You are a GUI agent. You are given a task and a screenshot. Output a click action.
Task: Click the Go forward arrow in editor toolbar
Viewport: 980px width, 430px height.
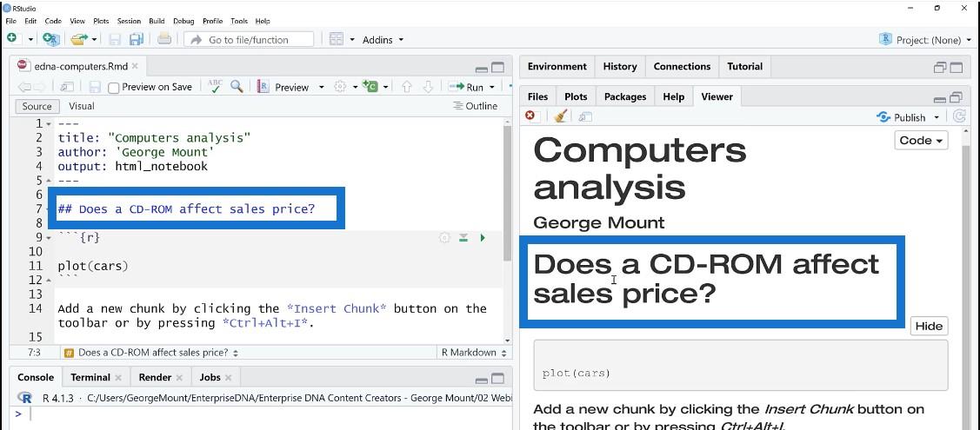[x=39, y=87]
